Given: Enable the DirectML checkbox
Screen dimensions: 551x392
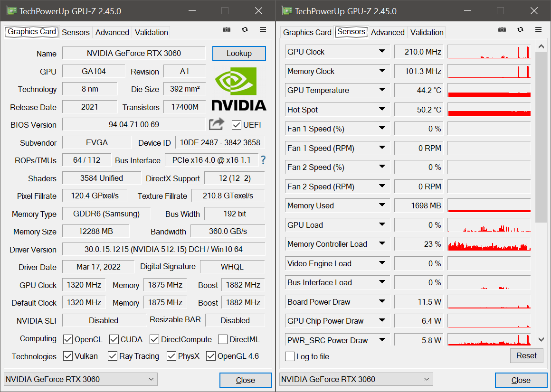Looking at the screenshot, I should coord(223,339).
